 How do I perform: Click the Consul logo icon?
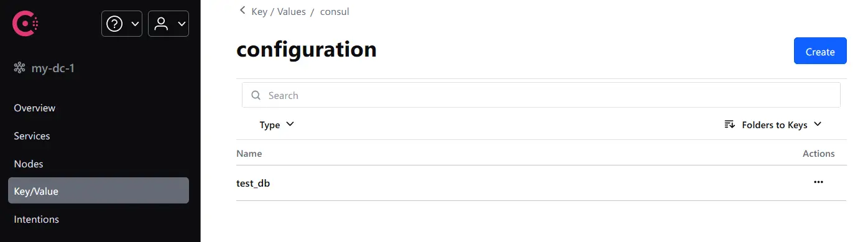(x=25, y=24)
